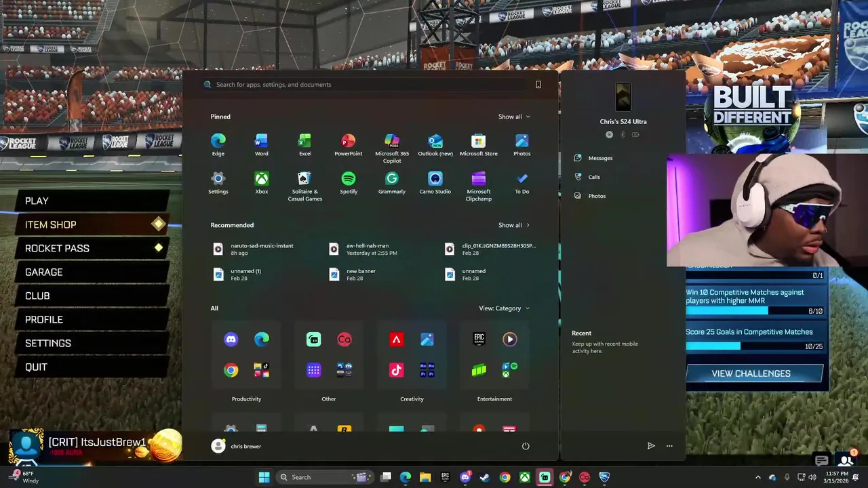Image resolution: width=868 pixels, height=488 pixels.
Task: Open the Grammarly pinned app
Action: (x=392, y=182)
